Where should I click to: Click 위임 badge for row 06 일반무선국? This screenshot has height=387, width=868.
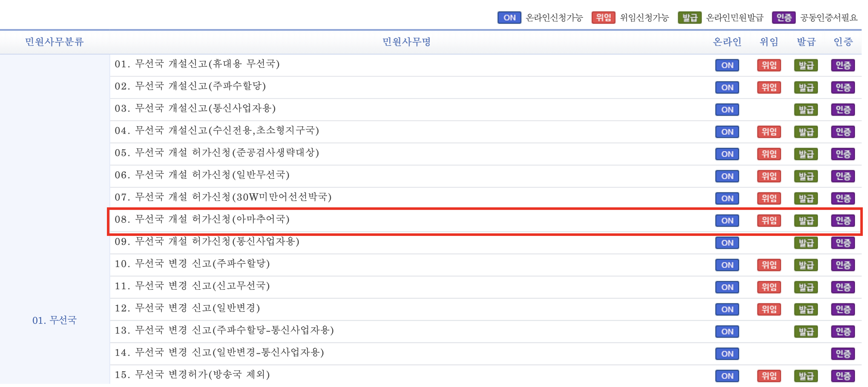pos(769,176)
